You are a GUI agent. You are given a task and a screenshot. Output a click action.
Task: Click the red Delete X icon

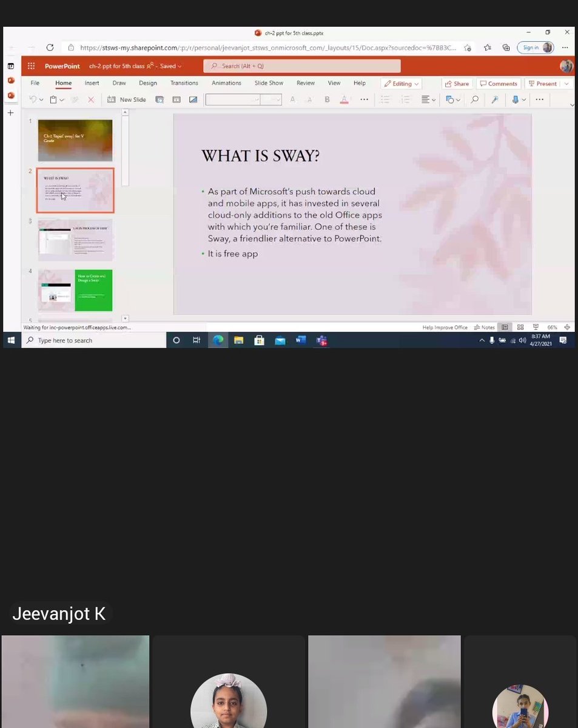tap(91, 99)
